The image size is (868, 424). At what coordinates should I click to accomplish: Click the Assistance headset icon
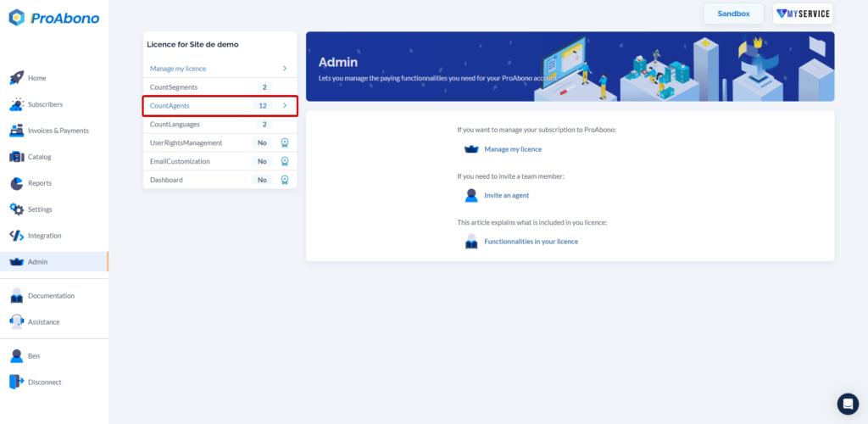[x=17, y=322]
